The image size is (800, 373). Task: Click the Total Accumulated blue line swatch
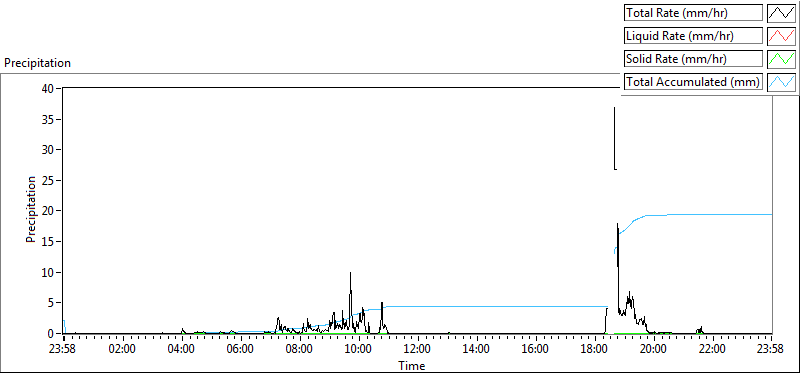tap(782, 82)
